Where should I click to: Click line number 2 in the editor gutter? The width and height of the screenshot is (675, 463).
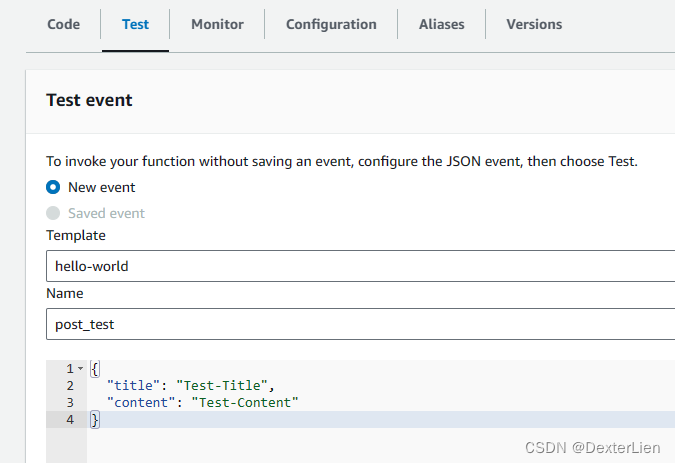click(x=69, y=385)
